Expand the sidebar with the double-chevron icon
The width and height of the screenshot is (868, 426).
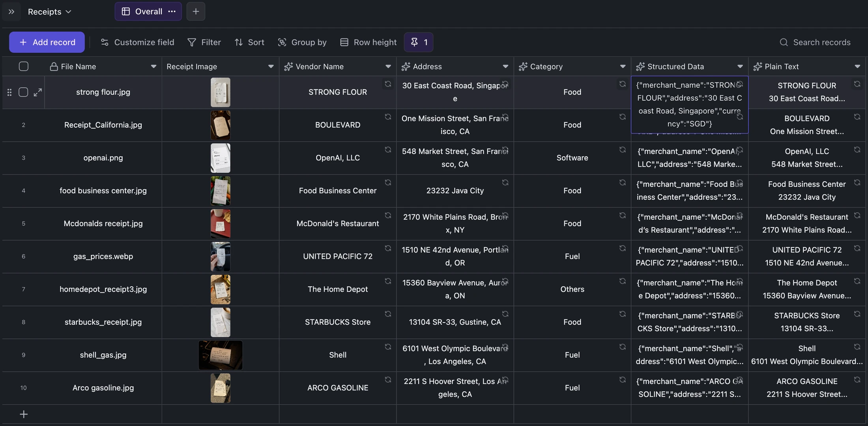(x=11, y=11)
